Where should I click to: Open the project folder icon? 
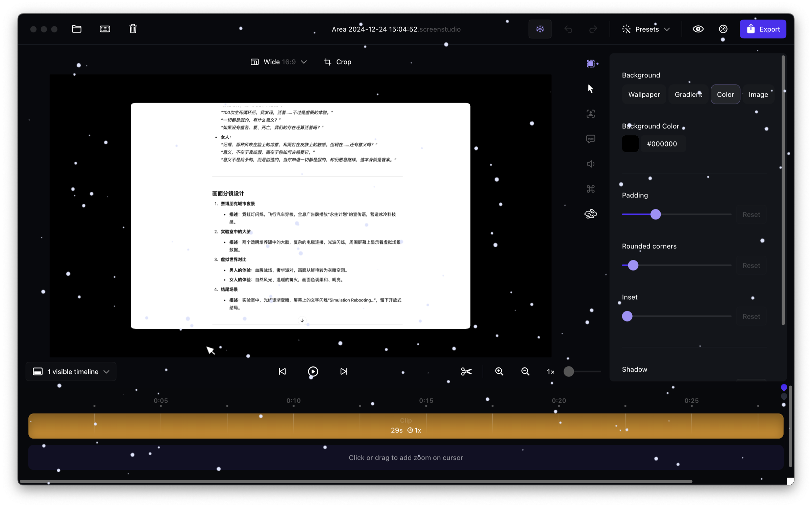77,29
